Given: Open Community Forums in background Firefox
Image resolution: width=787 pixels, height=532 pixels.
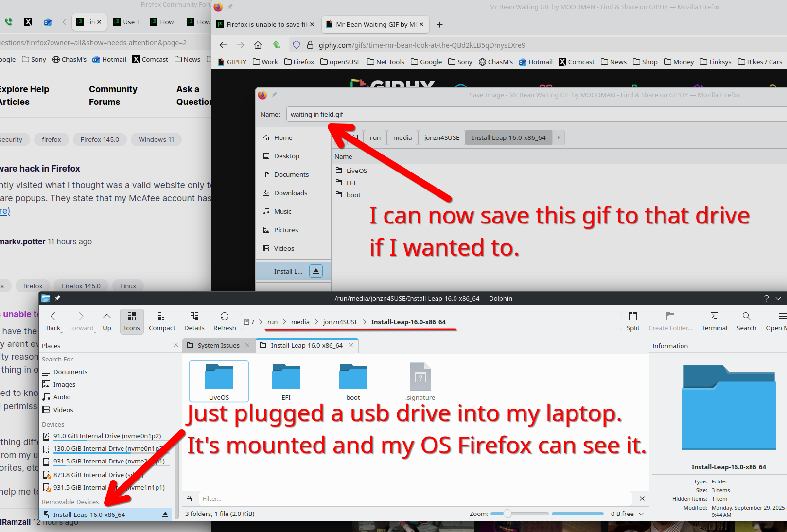Looking at the screenshot, I should 113,95.
